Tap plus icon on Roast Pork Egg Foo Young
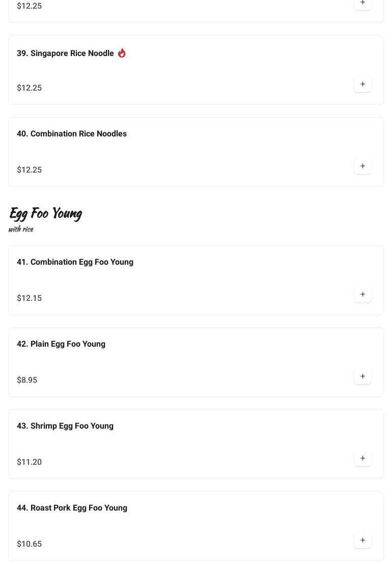This screenshot has width=392, height=564. pos(362,541)
